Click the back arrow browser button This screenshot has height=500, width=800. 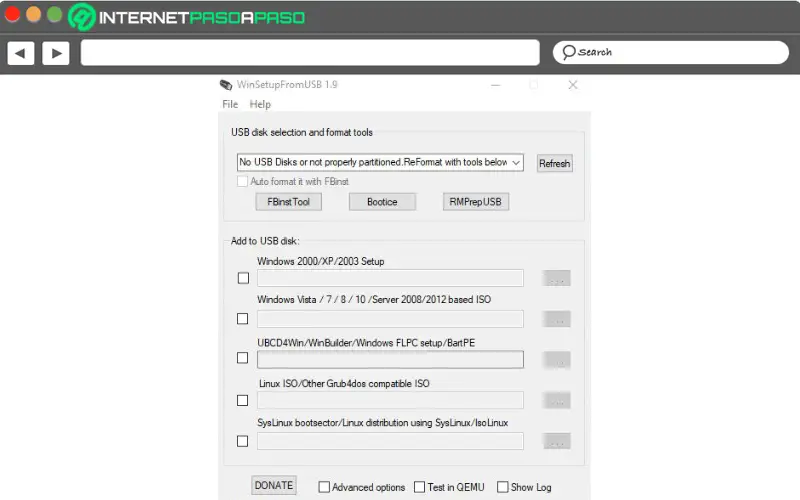(21, 53)
